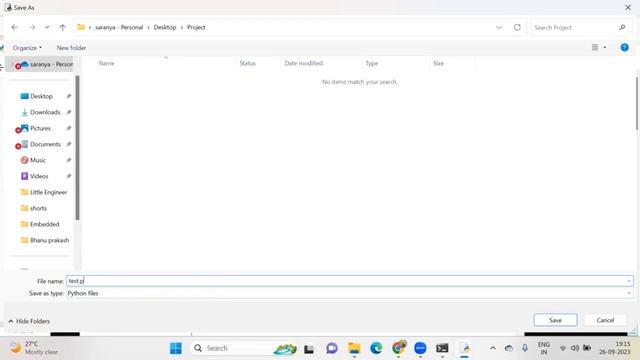Screen dimensions: 640x360
Task: Open File Explorer from taskbar
Action: [x=354, y=348]
